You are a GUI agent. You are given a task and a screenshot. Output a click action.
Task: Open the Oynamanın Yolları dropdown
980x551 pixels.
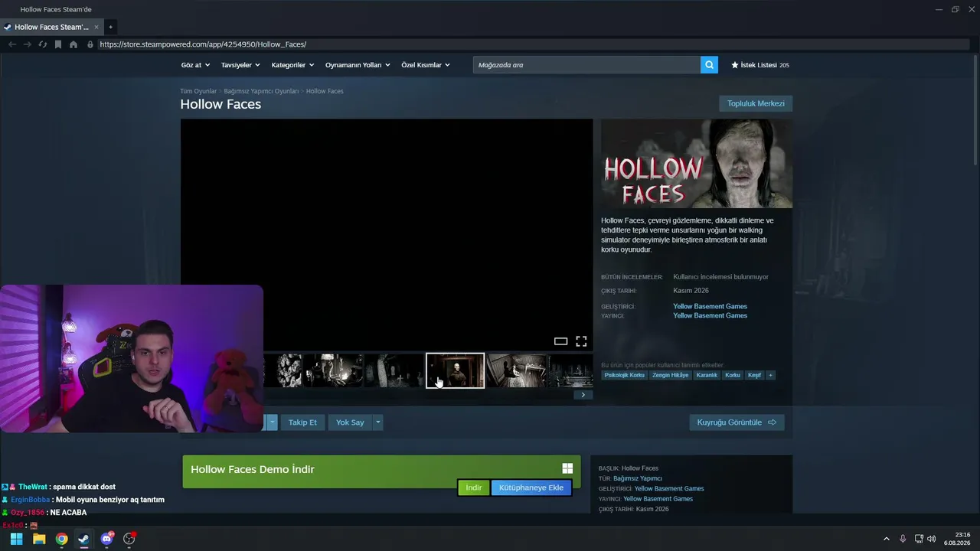[358, 65]
